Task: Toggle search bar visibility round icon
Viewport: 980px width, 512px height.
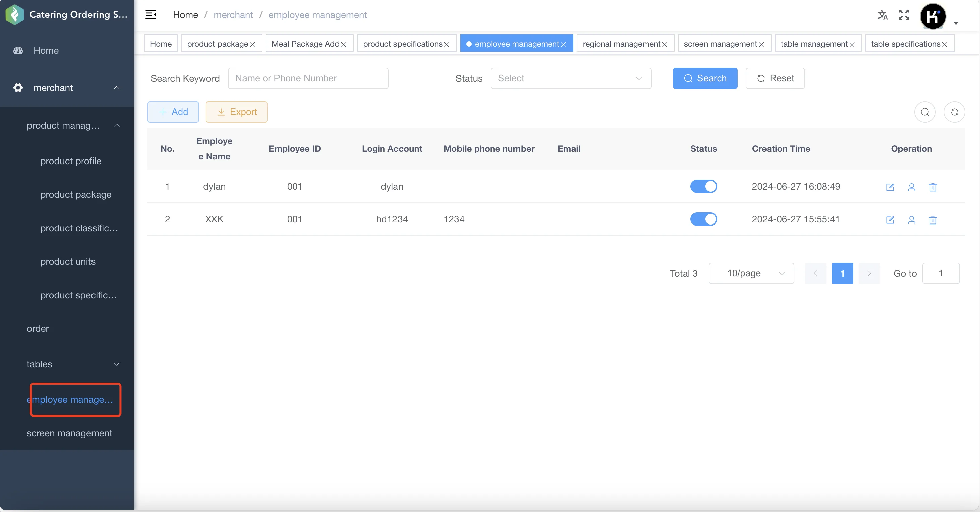Action: tap(925, 112)
